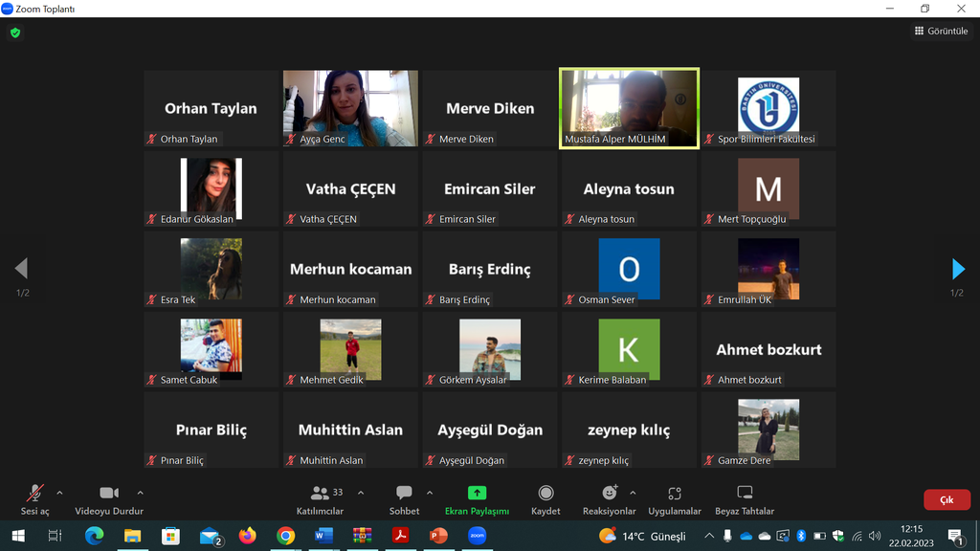Expand the arrow next to Sohbet
The image size is (980, 551).
430,493
